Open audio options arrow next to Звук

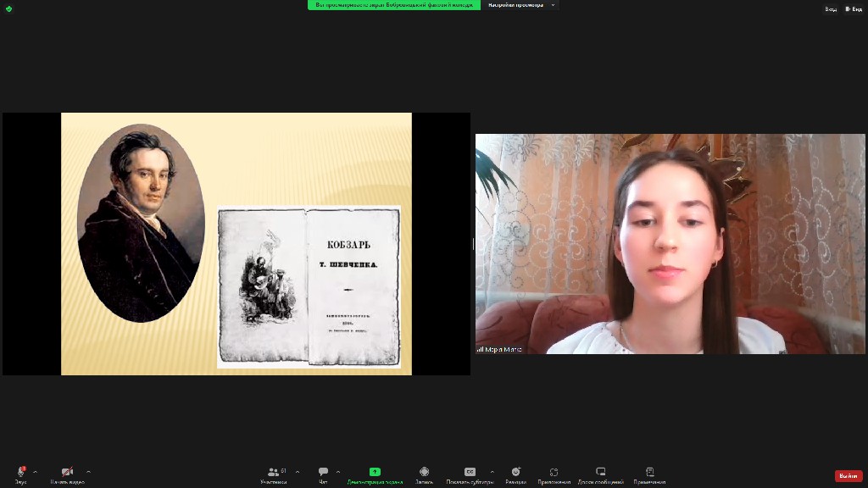pos(36,472)
